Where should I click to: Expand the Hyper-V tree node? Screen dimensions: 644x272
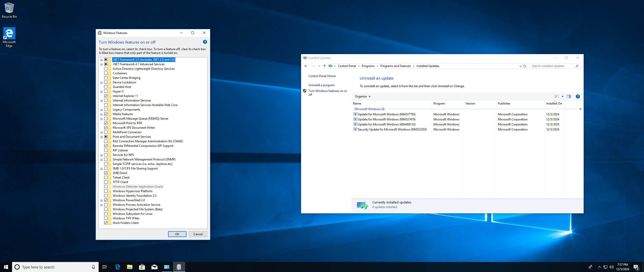[x=101, y=92]
